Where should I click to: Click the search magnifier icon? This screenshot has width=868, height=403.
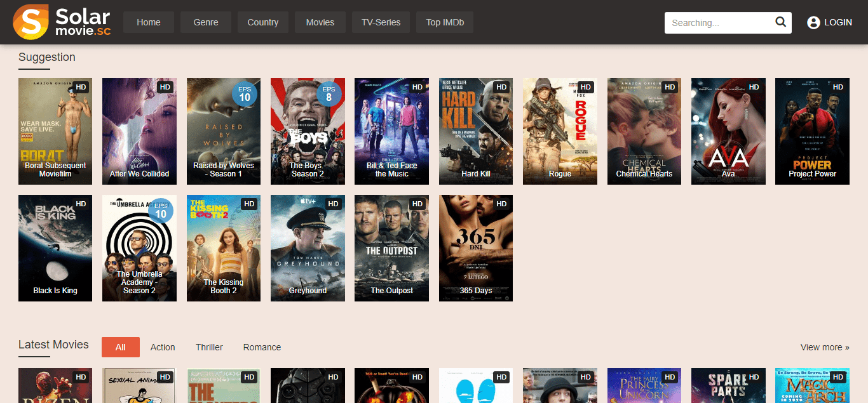(x=781, y=22)
